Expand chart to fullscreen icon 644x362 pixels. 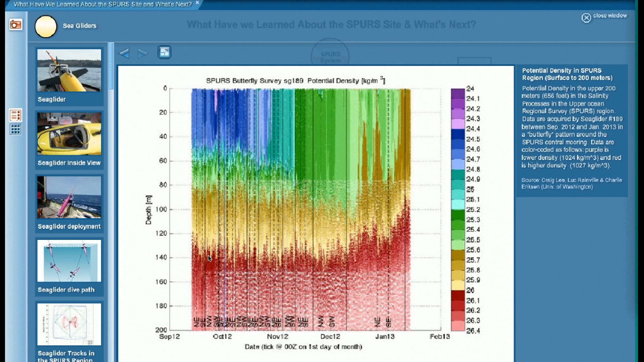(x=164, y=52)
